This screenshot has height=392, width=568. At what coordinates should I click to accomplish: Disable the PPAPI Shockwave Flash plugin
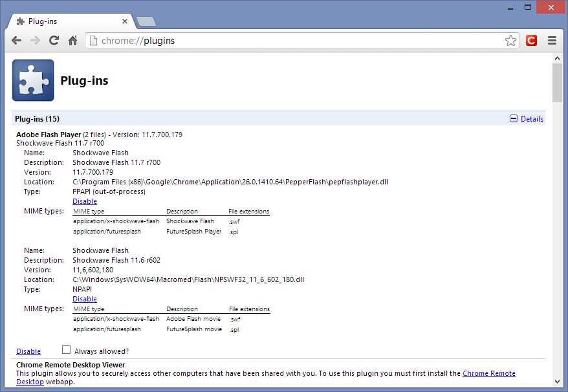click(85, 201)
